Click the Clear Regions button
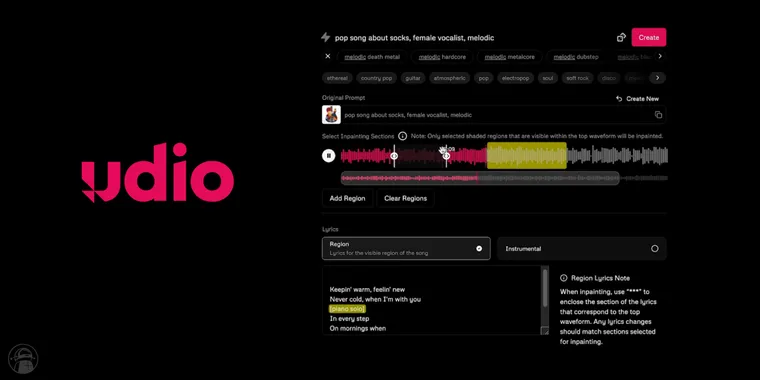The width and height of the screenshot is (760, 380). tap(405, 198)
